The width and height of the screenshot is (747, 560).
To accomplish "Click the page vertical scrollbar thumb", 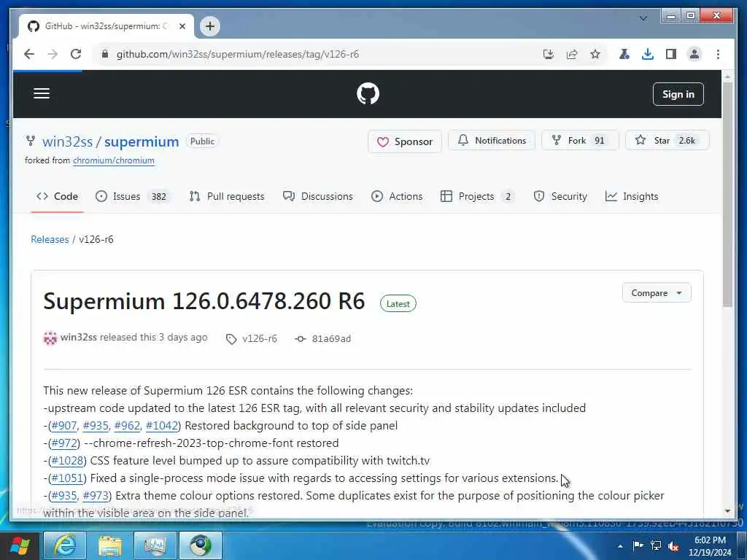I will click(727, 194).
